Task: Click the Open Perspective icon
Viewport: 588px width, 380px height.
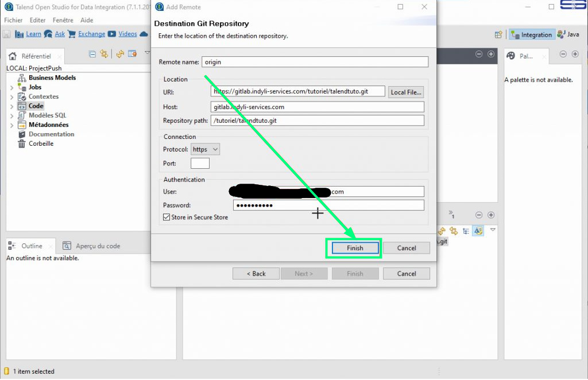Action: (498, 35)
